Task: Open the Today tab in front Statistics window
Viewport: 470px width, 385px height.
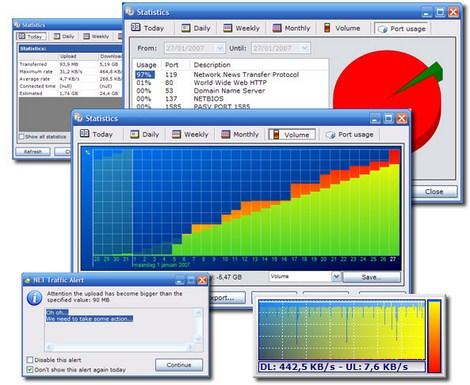Action: tap(97, 134)
